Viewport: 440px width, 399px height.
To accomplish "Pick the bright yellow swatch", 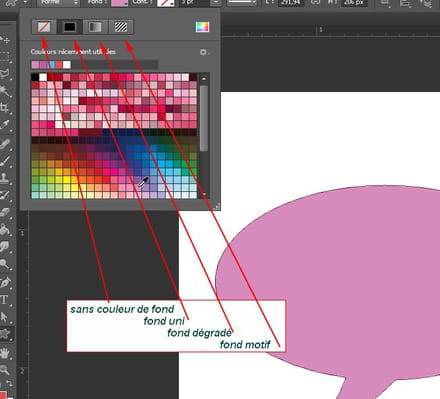I will (67, 179).
